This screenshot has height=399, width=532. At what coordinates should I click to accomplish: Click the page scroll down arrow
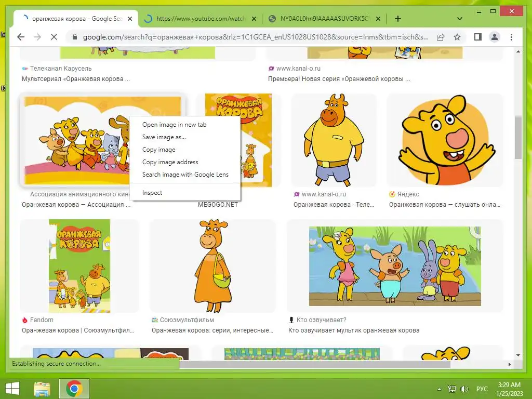(518, 355)
